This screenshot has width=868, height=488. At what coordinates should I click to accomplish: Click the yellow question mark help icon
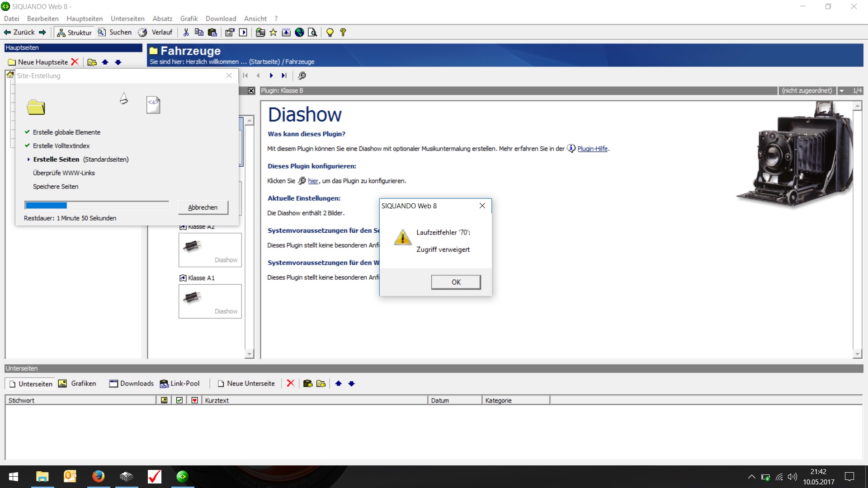point(343,32)
